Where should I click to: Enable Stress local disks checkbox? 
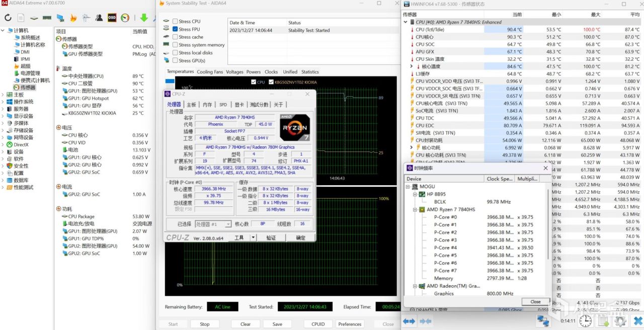[175, 53]
